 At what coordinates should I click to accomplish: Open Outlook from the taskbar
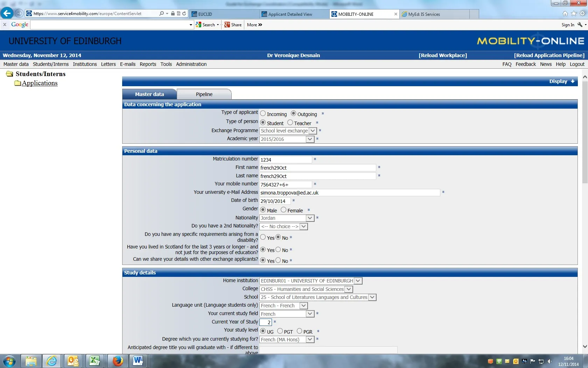(x=73, y=361)
